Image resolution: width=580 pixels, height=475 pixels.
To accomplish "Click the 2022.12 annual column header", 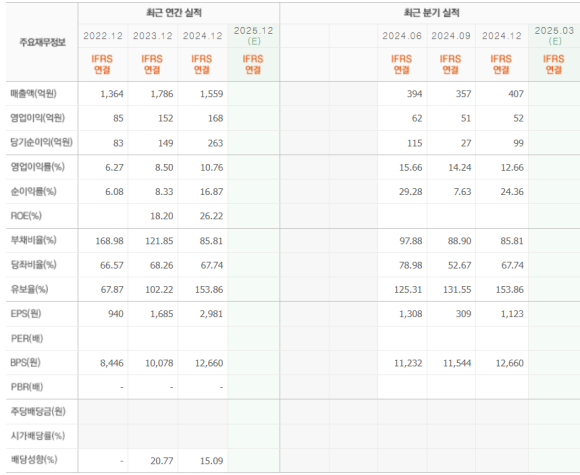I will [x=103, y=36].
